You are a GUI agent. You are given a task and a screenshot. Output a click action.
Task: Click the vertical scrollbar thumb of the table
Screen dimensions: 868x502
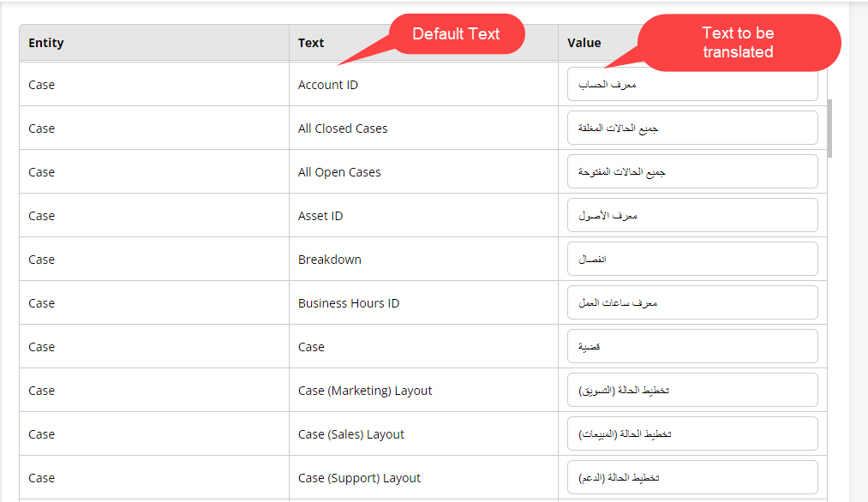pos(829,128)
